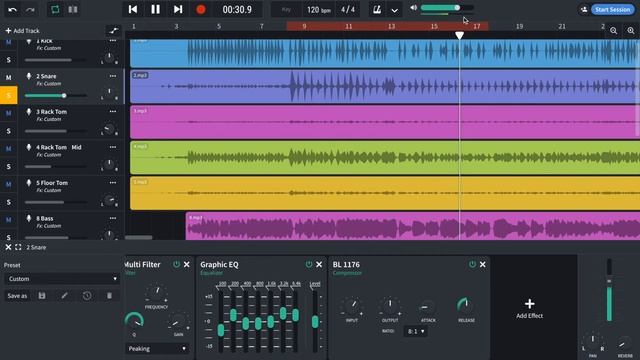
Task: Toggle the automation view button
Action: click(x=113, y=31)
